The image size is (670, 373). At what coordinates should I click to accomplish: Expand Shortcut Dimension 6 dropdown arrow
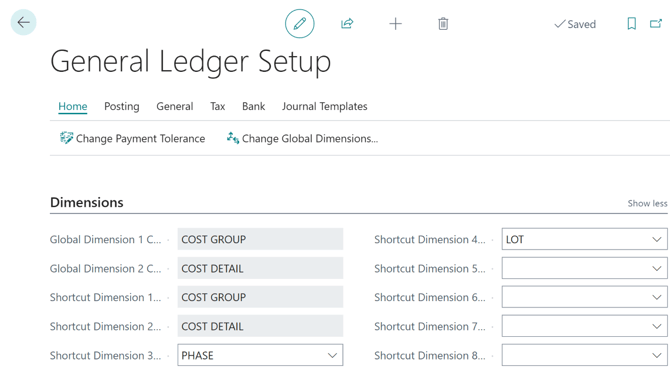tap(657, 297)
